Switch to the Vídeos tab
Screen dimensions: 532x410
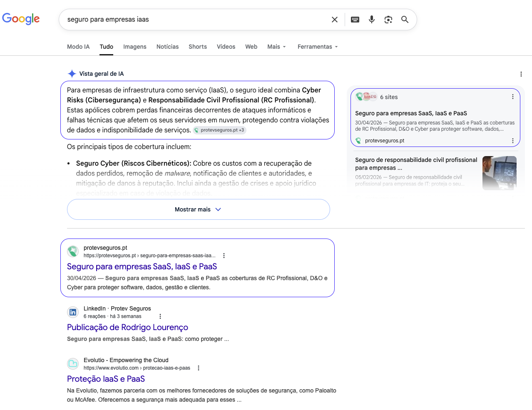point(226,47)
